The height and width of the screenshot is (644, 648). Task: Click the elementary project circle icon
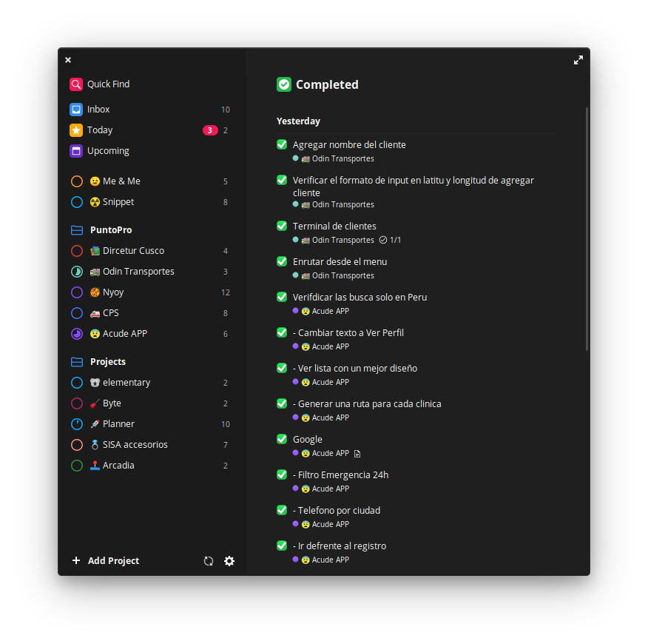[77, 383]
